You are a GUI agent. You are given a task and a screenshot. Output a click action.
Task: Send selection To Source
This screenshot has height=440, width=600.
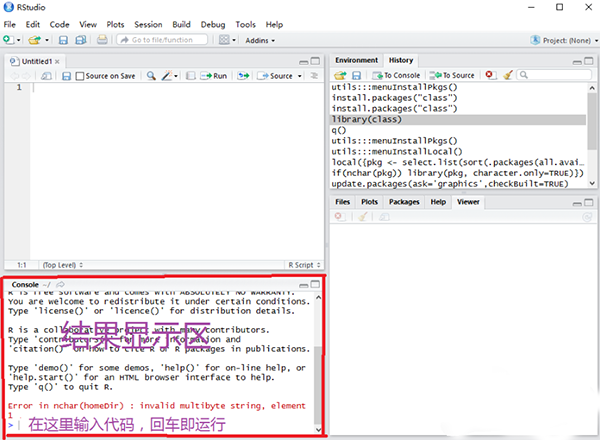click(x=452, y=75)
